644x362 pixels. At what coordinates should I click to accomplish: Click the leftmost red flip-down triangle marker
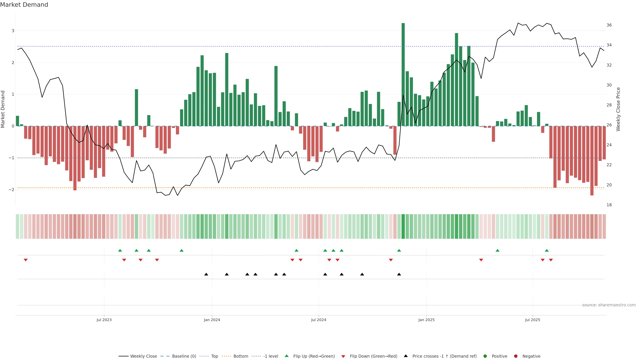(25, 260)
